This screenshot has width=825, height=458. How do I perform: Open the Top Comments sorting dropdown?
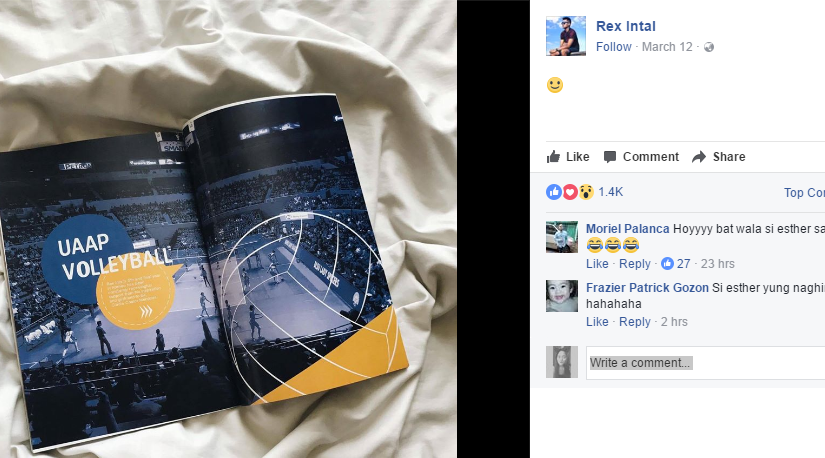804,193
